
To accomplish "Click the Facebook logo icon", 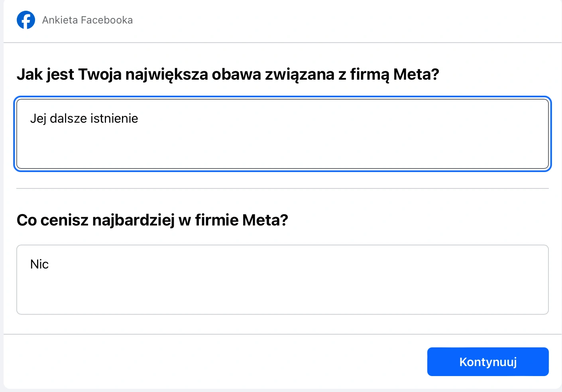I will (x=26, y=20).
